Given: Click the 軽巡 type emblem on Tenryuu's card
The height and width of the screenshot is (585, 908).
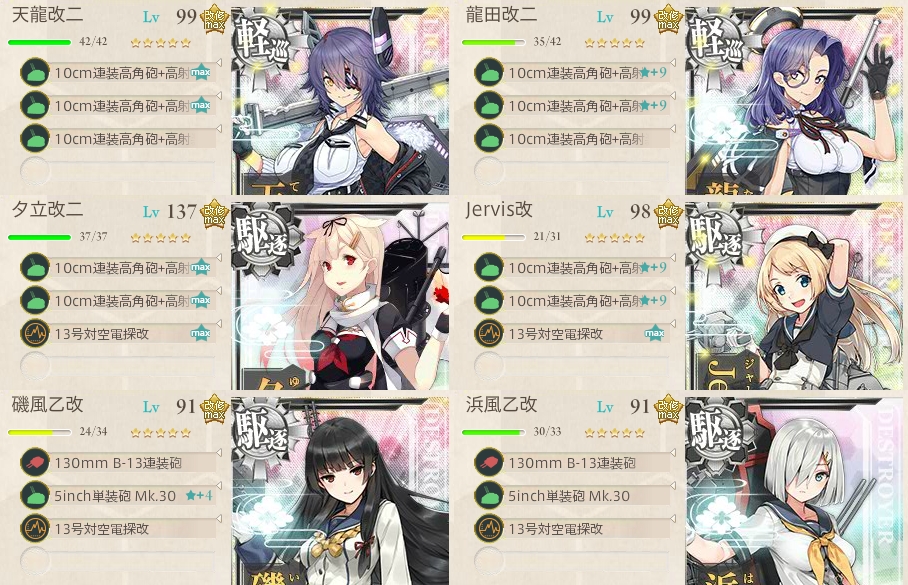Looking at the screenshot, I should pos(260,41).
